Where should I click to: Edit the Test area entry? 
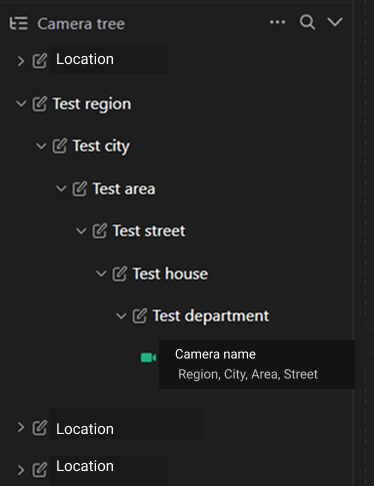(80, 189)
